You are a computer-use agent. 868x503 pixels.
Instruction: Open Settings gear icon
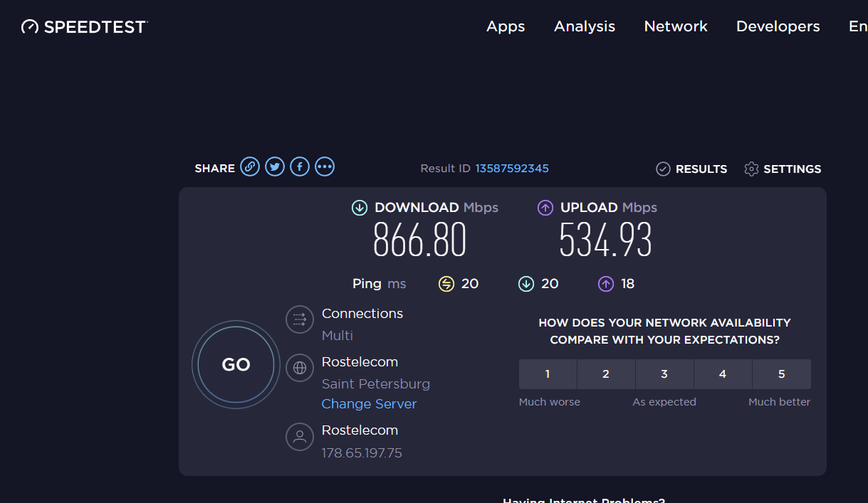[x=751, y=169]
